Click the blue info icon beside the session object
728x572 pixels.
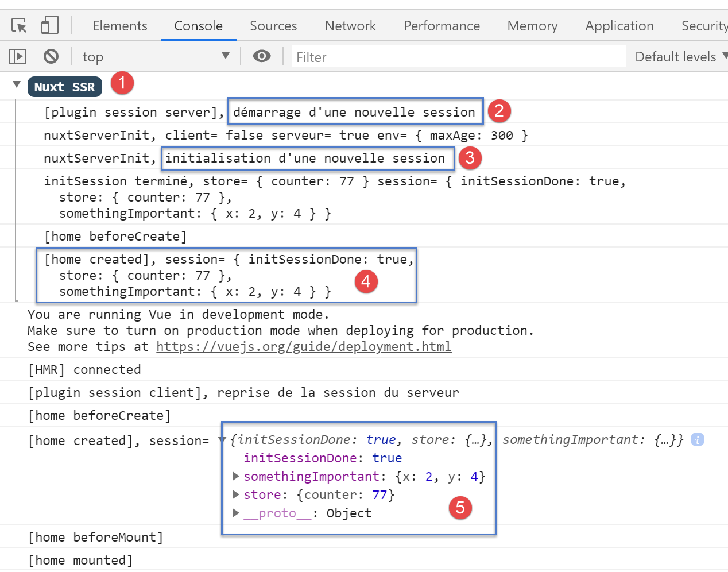point(697,440)
